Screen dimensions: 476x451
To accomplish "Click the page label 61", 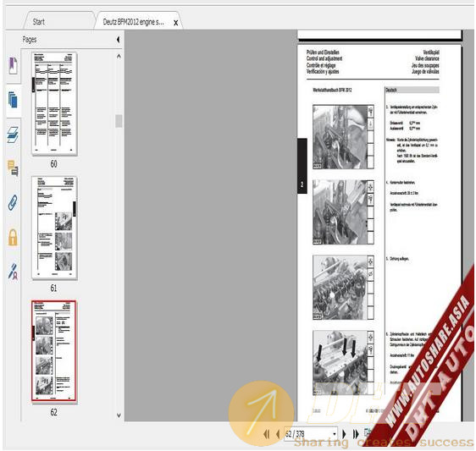I will tap(53, 289).
